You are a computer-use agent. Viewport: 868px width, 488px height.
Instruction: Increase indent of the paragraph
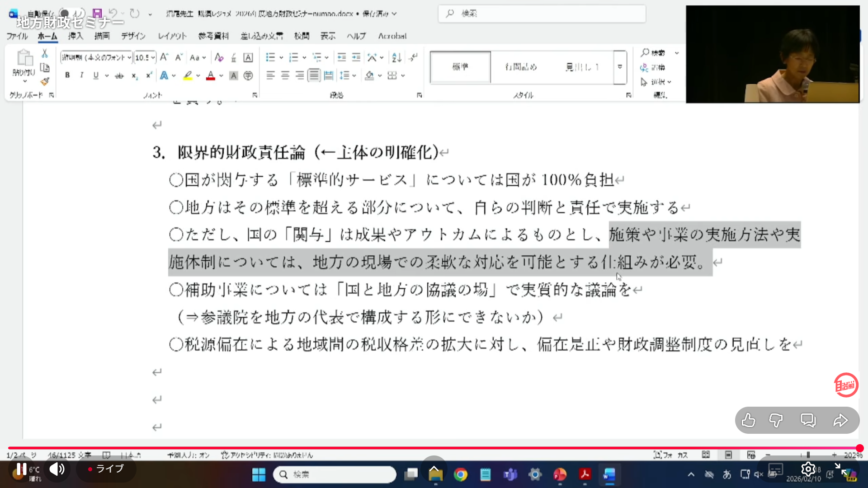click(356, 57)
